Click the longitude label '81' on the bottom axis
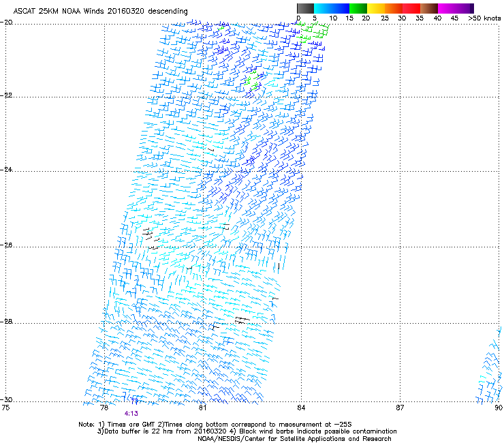The width and height of the screenshot is (504, 443). click(x=202, y=408)
